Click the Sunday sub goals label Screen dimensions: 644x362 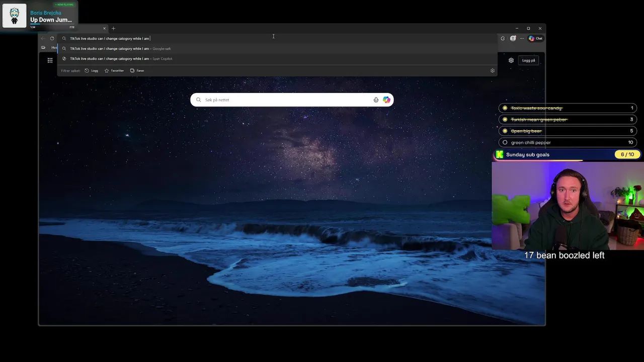pyautogui.click(x=528, y=154)
